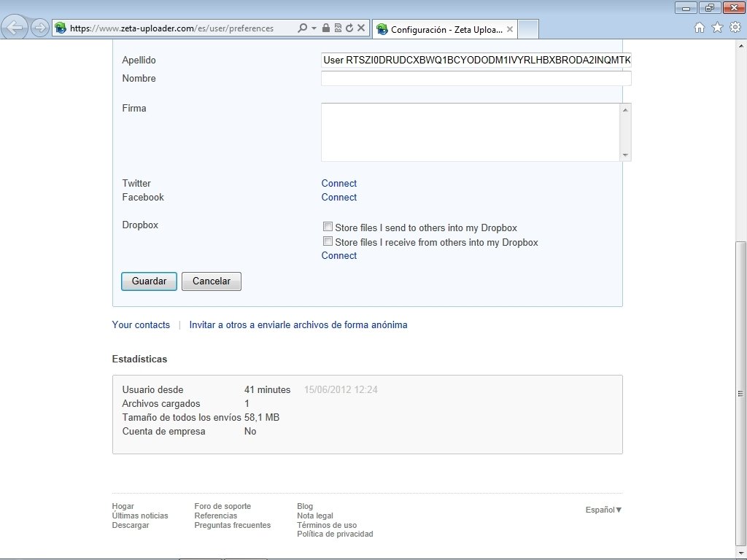This screenshot has width=747, height=560.
Task: Close the Configuración - Zeta Uploader tab
Action: click(x=510, y=29)
